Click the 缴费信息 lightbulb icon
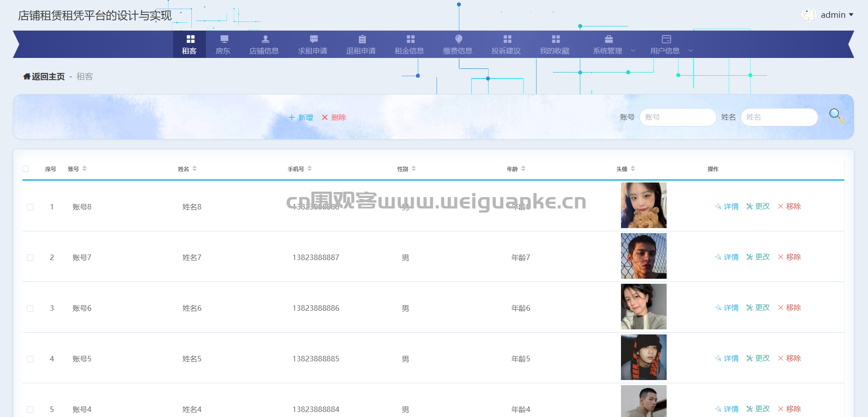The width and height of the screenshot is (868, 417). pyautogui.click(x=459, y=39)
